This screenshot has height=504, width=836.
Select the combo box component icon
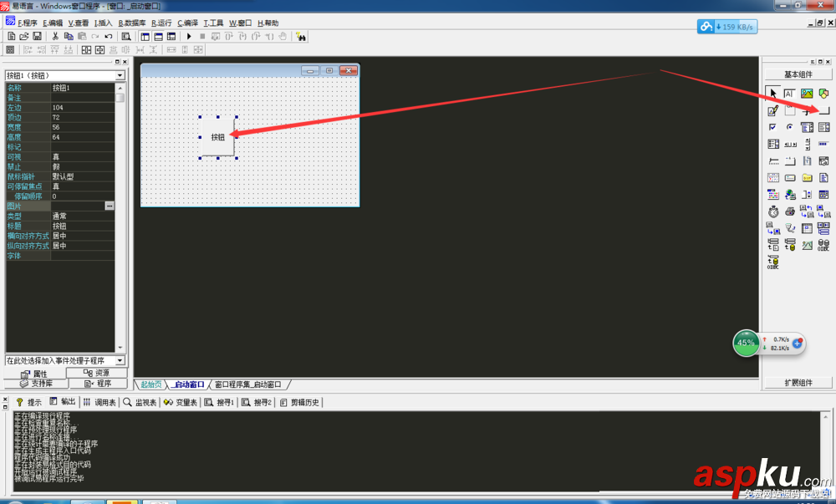tap(807, 127)
